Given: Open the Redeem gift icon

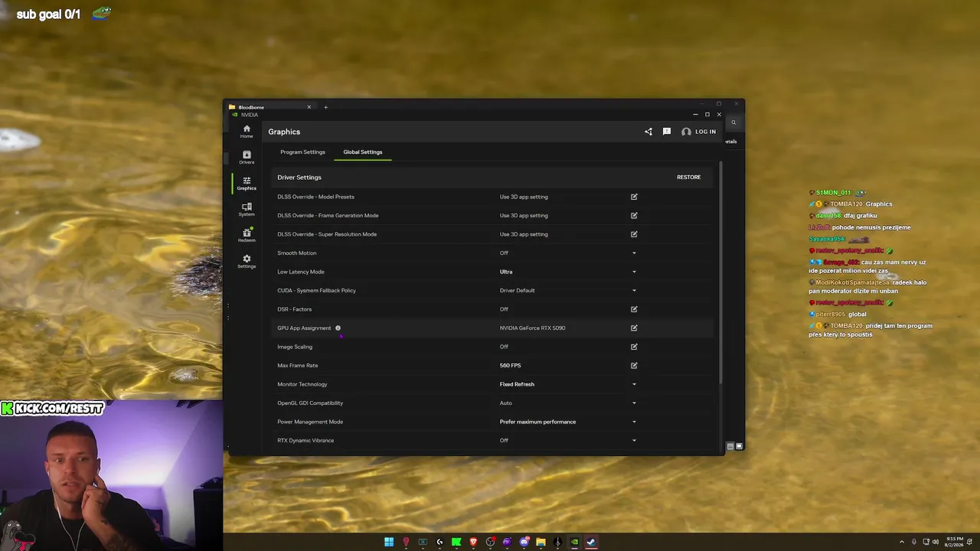Looking at the screenshot, I should coord(247,235).
